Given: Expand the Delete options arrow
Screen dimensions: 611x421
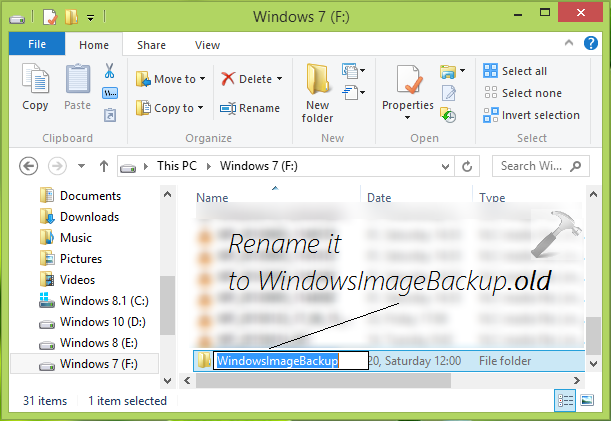Looking at the screenshot, I should [x=280, y=79].
